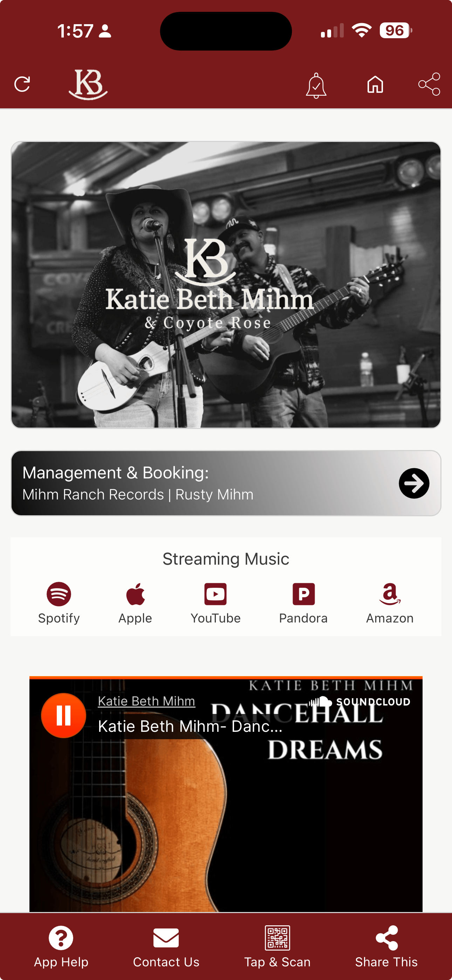
Task: Open the Contact Us tab
Action: click(x=166, y=947)
